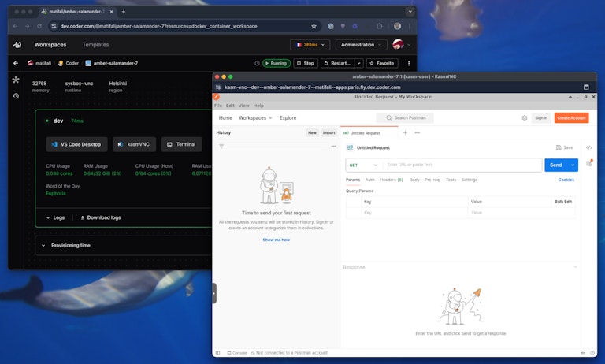Launch VS Code Desktop
605x364 pixels.
76,144
